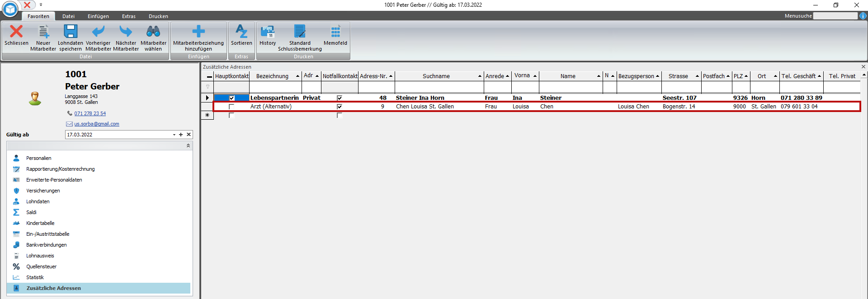Collapse the navigation panel chevron
This screenshot has width=868, height=299.
pyautogui.click(x=188, y=146)
